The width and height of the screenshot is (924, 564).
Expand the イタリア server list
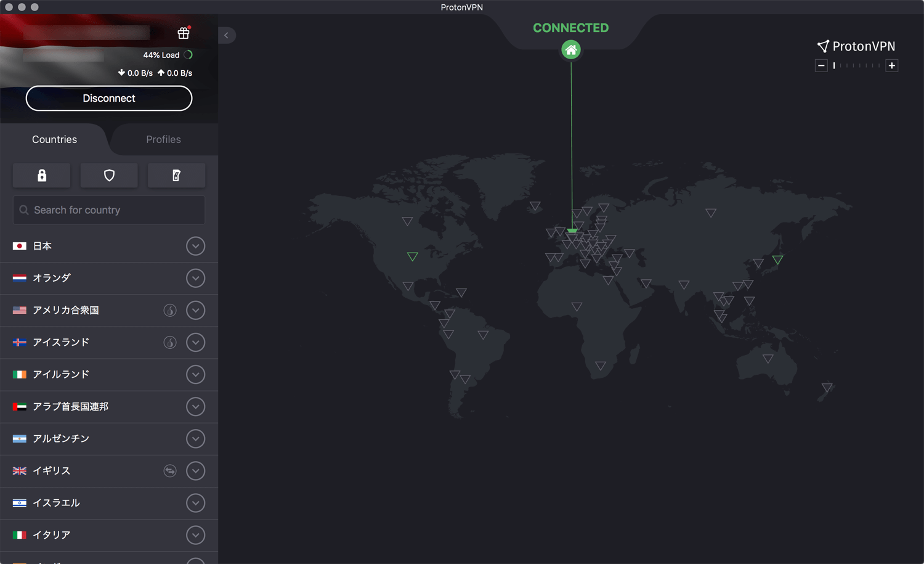(195, 534)
